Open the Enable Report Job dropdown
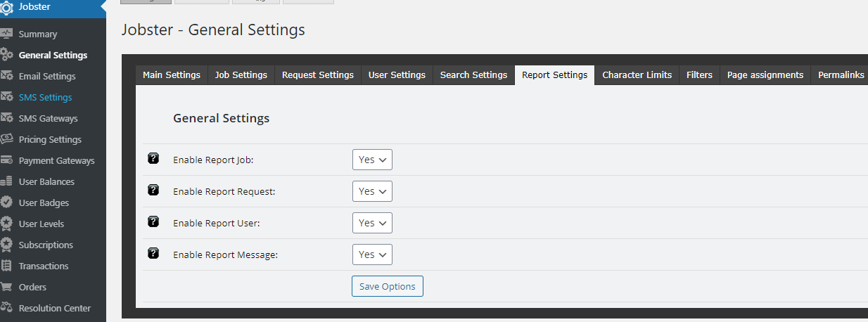The height and width of the screenshot is (322, 868). point(372,160)
